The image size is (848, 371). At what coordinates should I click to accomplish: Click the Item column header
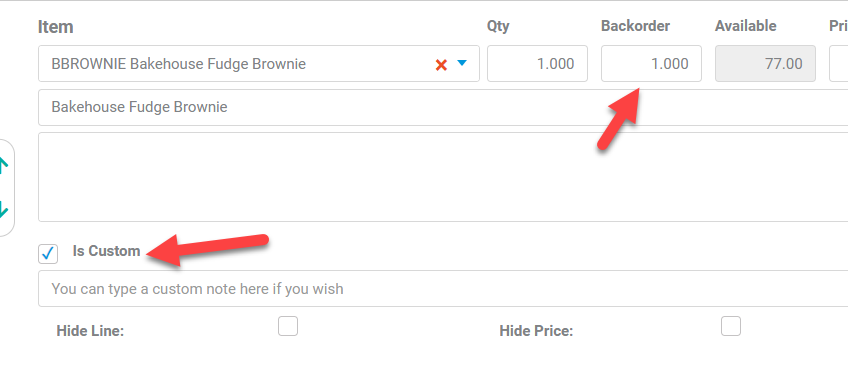(x=56, y=27)
